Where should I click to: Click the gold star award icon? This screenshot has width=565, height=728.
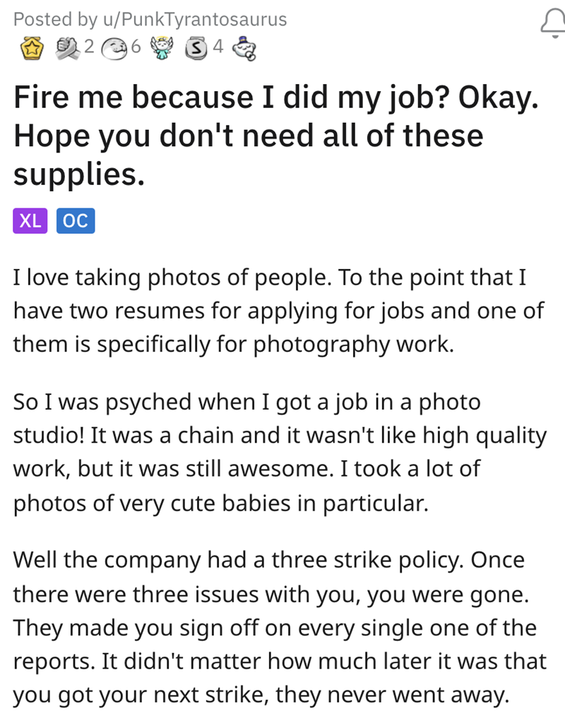30,47
